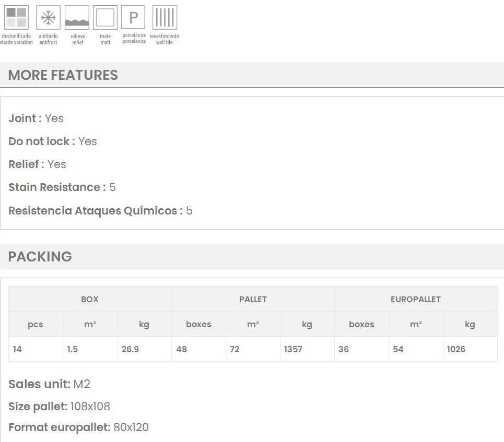
Task: Click the wall tile icon
Action: [165, 18]
